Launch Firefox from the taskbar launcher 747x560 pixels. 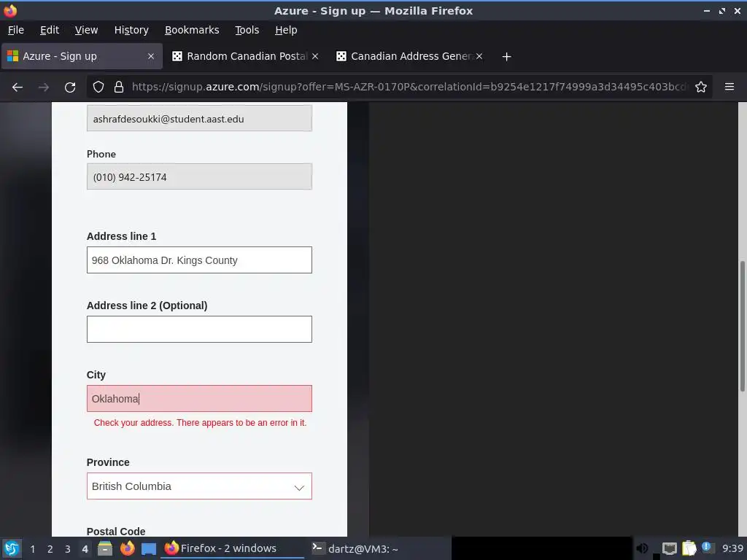click(127, 548)
